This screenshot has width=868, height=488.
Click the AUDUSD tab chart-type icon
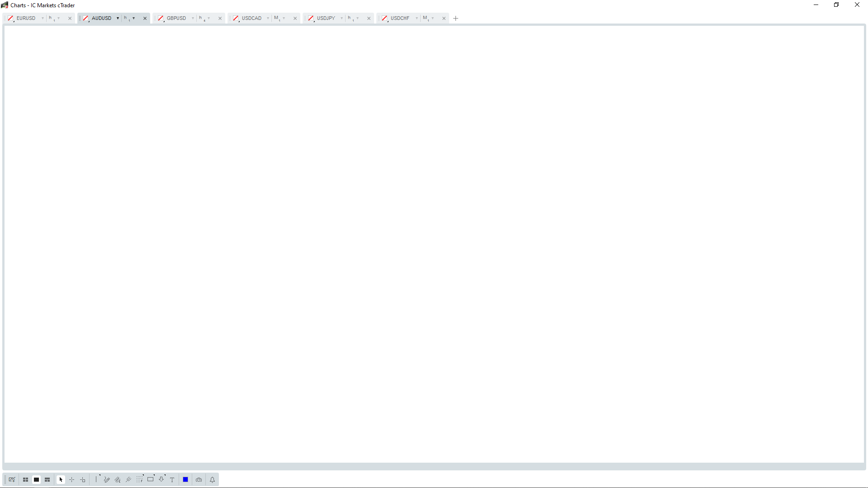point(86,19)
